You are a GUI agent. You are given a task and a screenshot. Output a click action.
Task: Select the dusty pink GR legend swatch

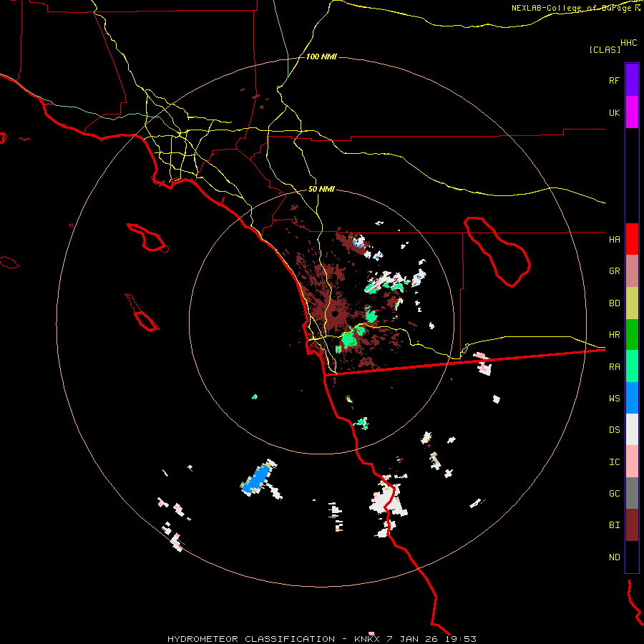coord(632,271)
